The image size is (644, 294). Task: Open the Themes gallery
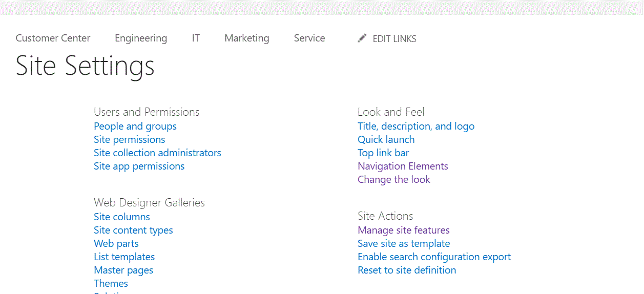pyautogui.click(x=111, y=283)
